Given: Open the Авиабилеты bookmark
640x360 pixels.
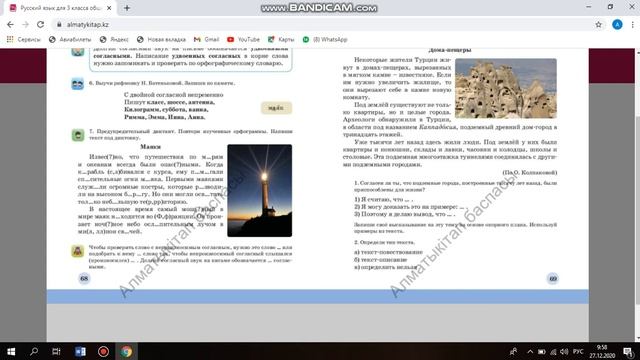Looking at the screenshot, I should click(70, 40).
